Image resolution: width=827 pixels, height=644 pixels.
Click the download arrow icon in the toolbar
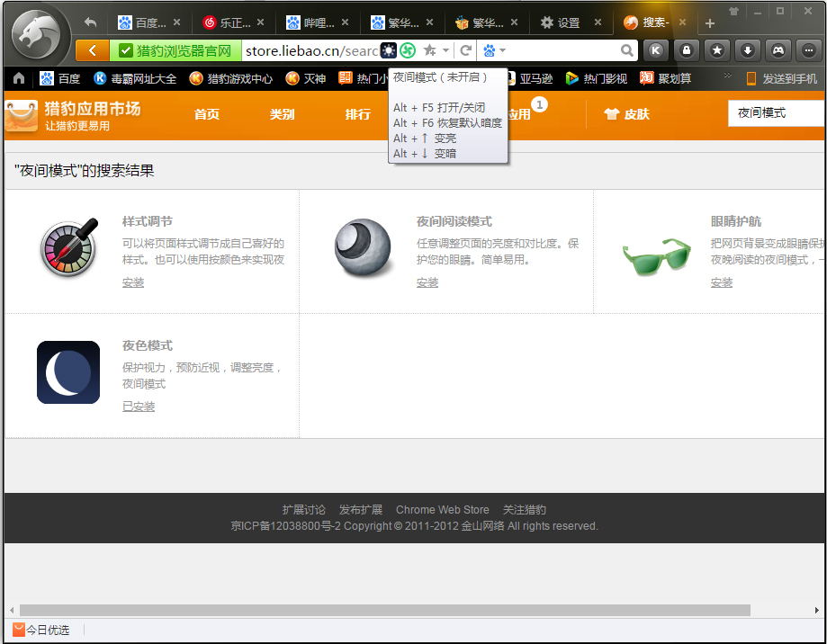tap(747, 50)
